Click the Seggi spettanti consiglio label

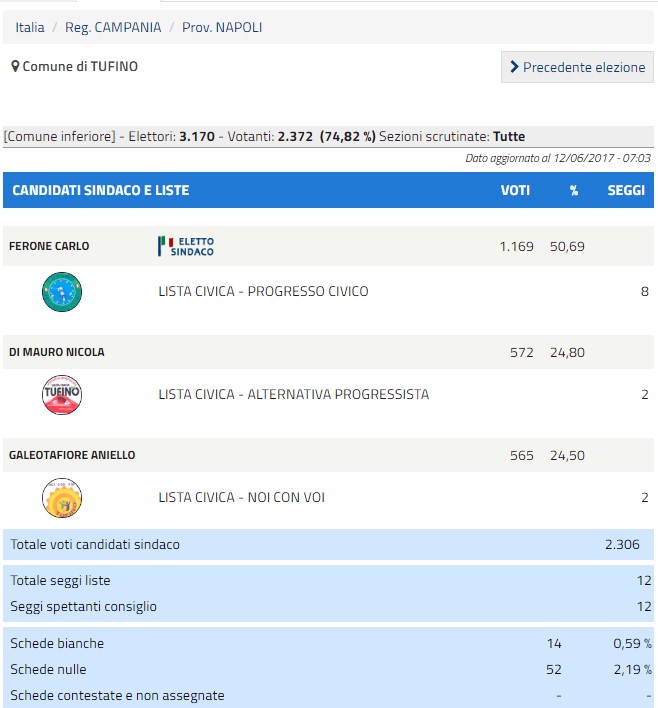[84, 606]
